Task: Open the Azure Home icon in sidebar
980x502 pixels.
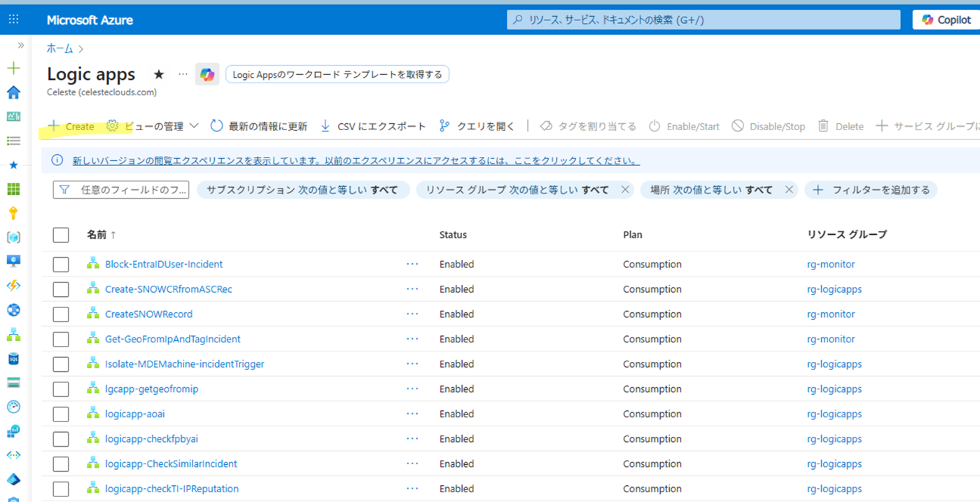Action: [13, 92]
